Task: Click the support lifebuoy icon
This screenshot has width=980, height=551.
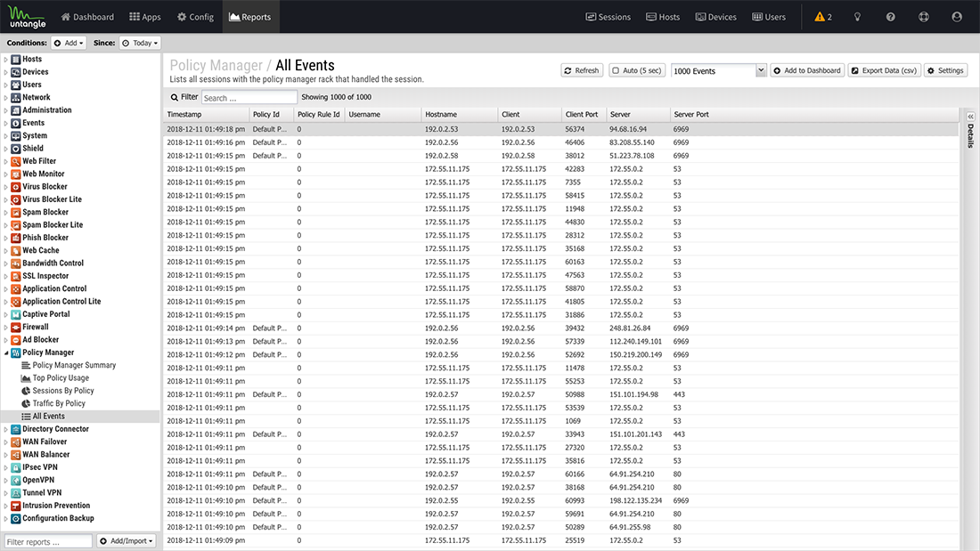Action: pos(924,17)
